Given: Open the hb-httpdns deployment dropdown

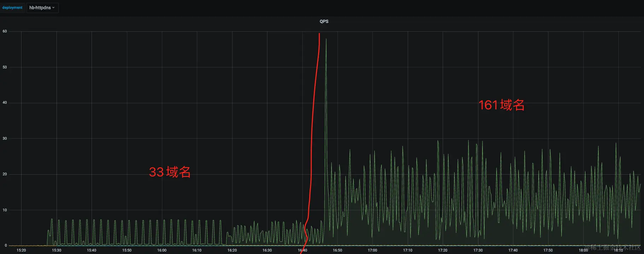Looking at the screenshot, I should point(42,8).
